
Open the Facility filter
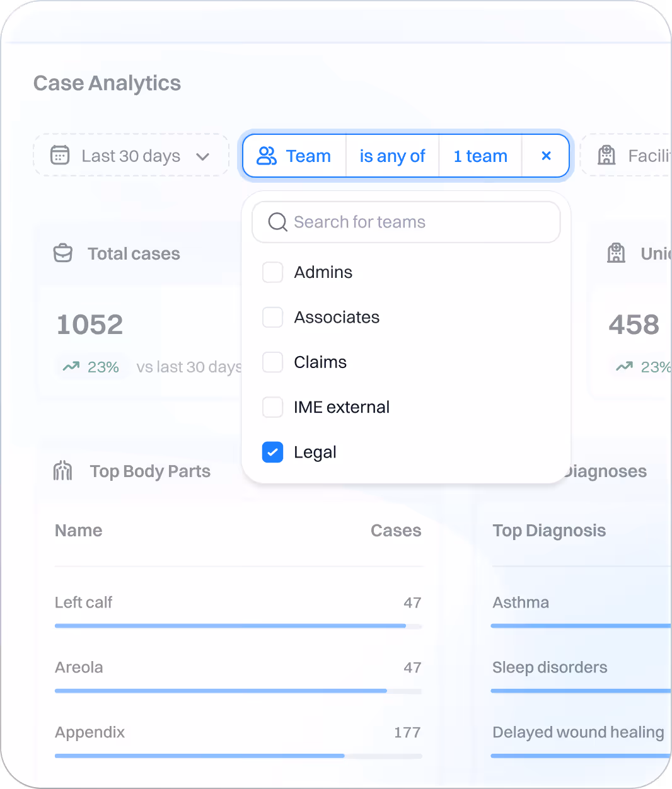pos(626,155)
